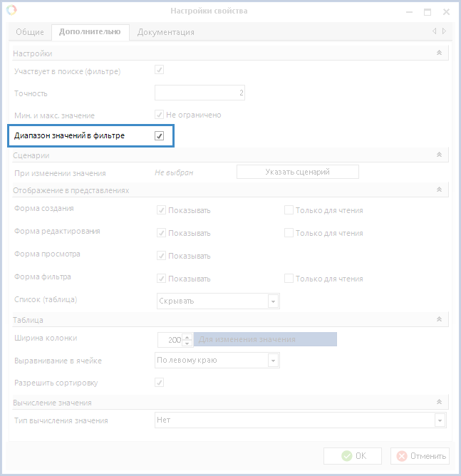Click the application logo icon in title bar
This screenshot has width=461, height=476.
pyautogui.click(x=11, y=10)
